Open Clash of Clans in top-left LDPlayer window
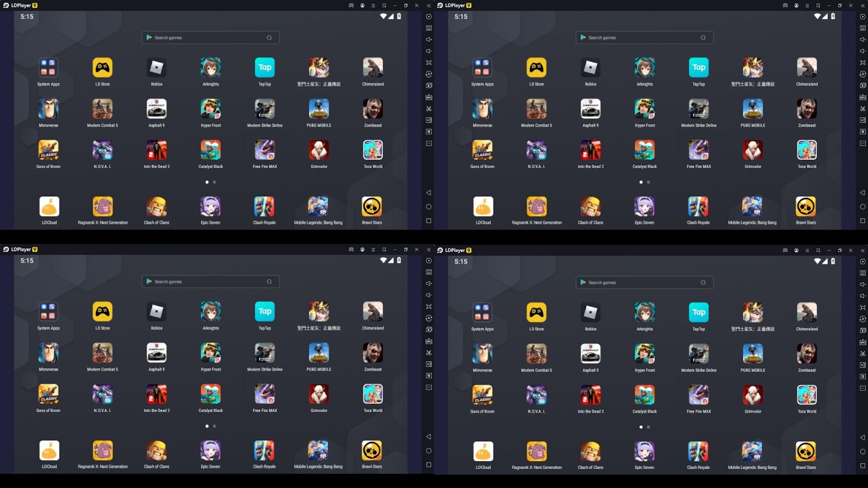 click(x=157, y=206)
